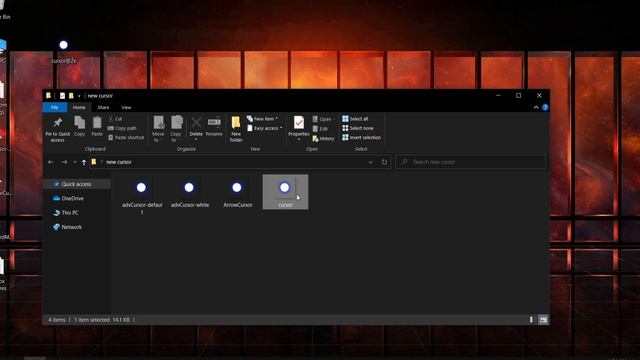Select the ArrowCursor file

point(238,192)
